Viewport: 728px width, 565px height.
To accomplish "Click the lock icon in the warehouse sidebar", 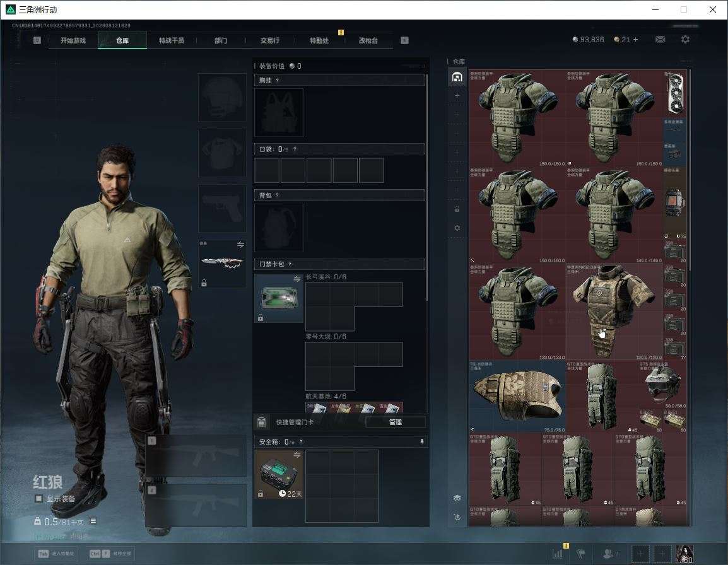I will pos(457,209).
